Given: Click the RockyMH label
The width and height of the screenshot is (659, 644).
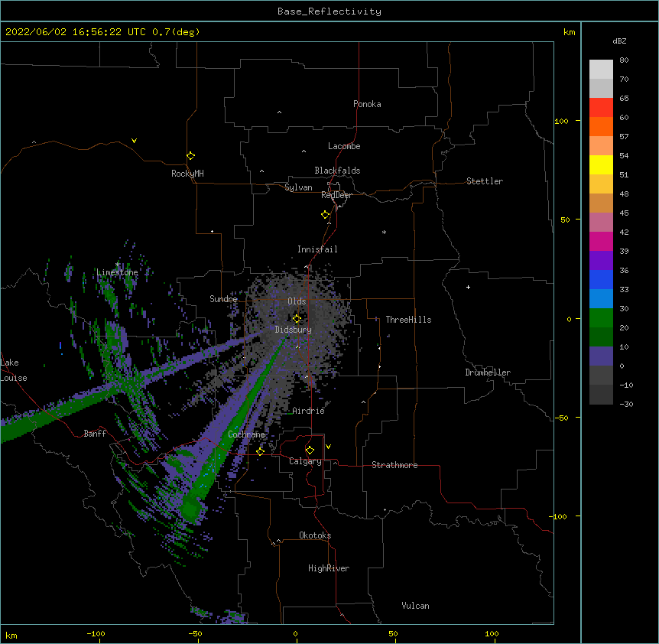Looking at the screenshot, I should 187,174.
